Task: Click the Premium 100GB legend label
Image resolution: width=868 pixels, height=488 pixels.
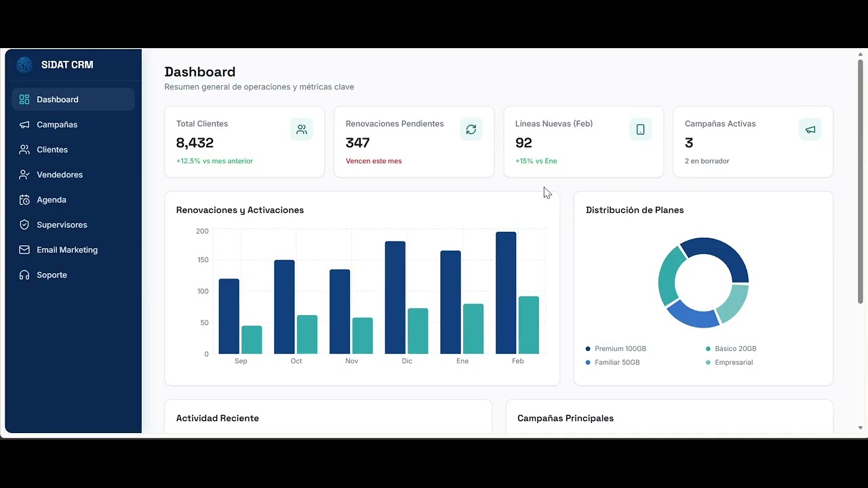Action: (x=620, y=349)
